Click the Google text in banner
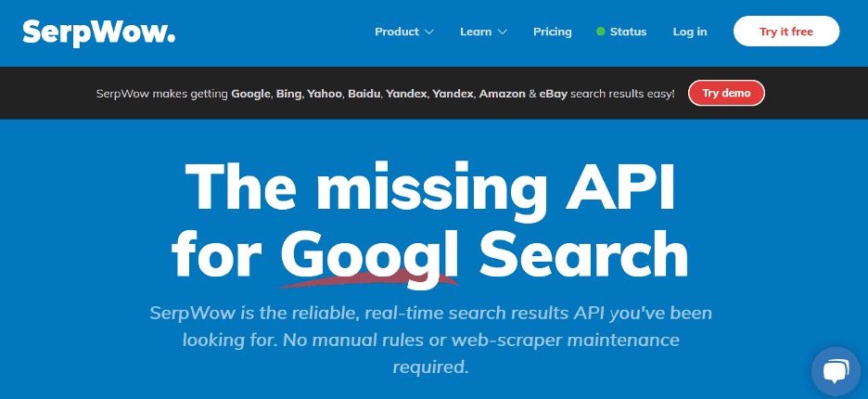868x399 pixels. pos(251,94)
